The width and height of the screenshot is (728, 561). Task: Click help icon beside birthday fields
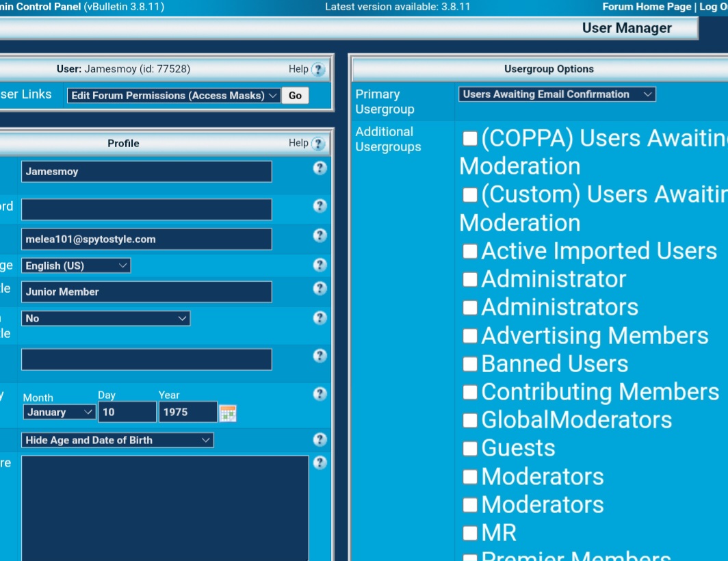320,394
